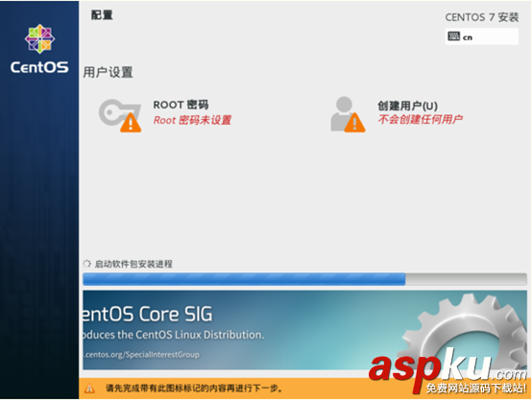532x400 pixels.
Task: Click the CentOS Core SIG banner
Action: [304, 330]
